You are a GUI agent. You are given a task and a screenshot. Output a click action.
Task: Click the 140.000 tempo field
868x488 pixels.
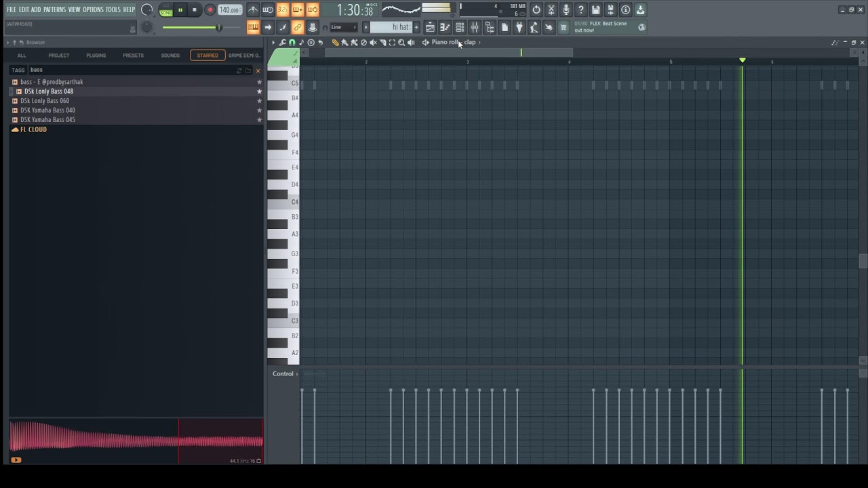click(x=230, y=10)
